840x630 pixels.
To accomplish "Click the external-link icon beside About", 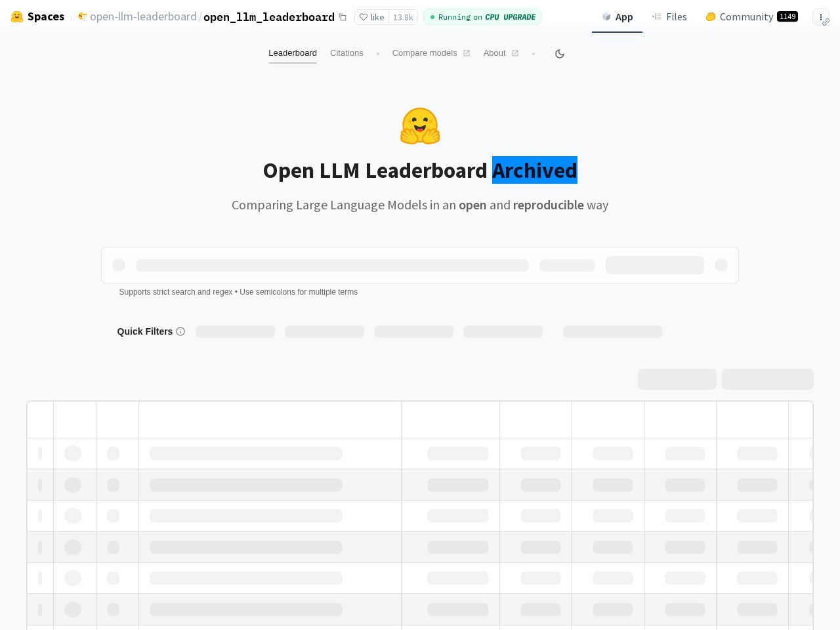I will click(514, 52).
